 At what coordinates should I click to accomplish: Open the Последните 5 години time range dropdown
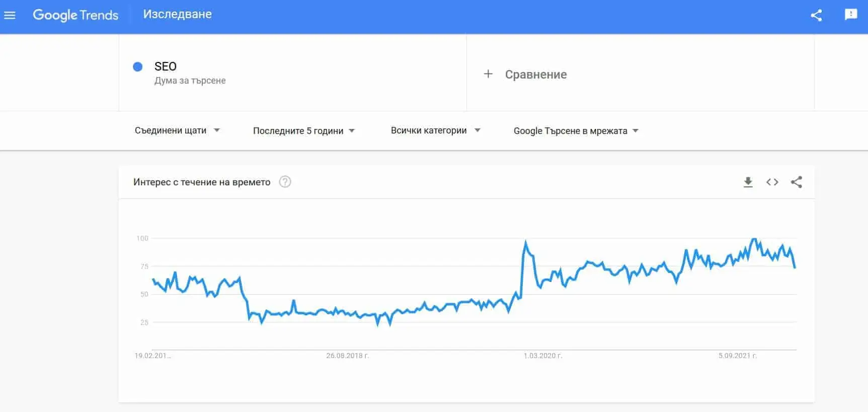click(x=304, y=130)
